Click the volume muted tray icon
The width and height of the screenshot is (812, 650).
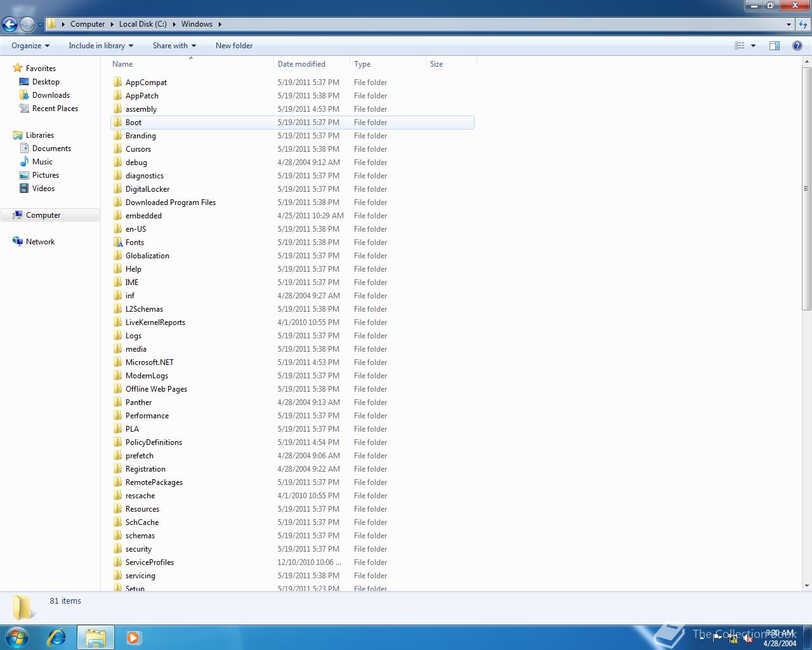pyautogui.click(x=748, y=639)
